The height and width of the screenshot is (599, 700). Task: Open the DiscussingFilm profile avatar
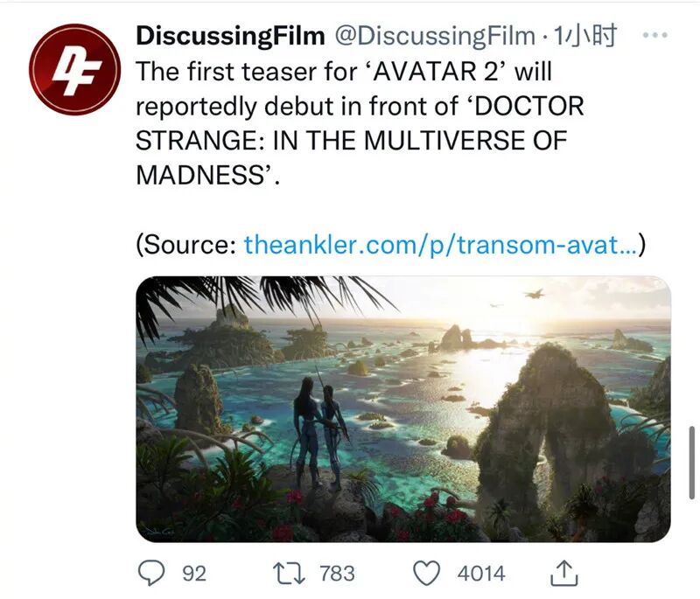tap(74, 69)
